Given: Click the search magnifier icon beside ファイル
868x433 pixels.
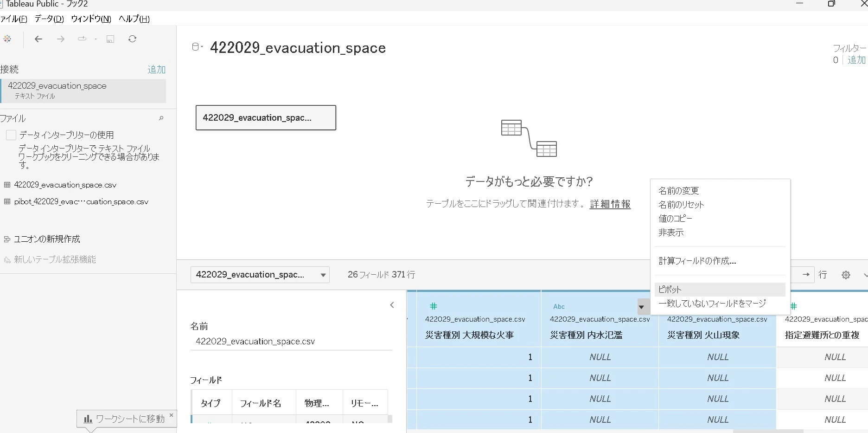Looking at the screenshot, I should tap(161, 118).
